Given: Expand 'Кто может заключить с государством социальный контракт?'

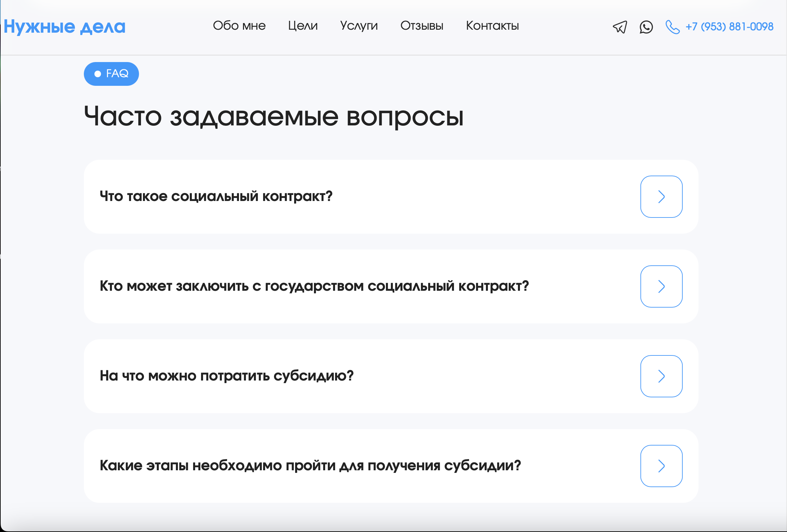Looking at the screenshot, I should 314,286.
